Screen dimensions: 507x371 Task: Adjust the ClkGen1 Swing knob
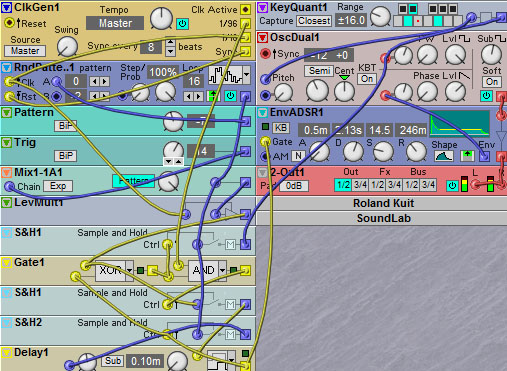(67, 47)
